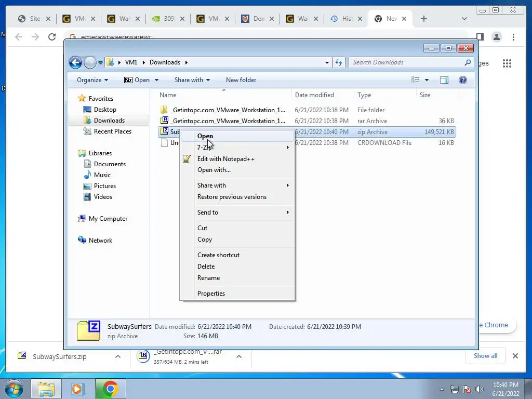
Task: Expand the arrow next to Open toolbar button
Action: [156, 80]
